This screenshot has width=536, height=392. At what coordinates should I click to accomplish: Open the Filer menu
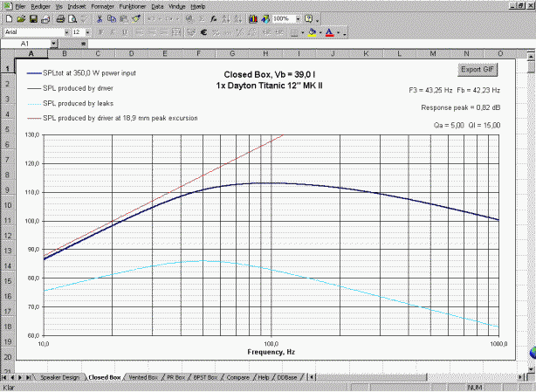(x=20, y=6)
